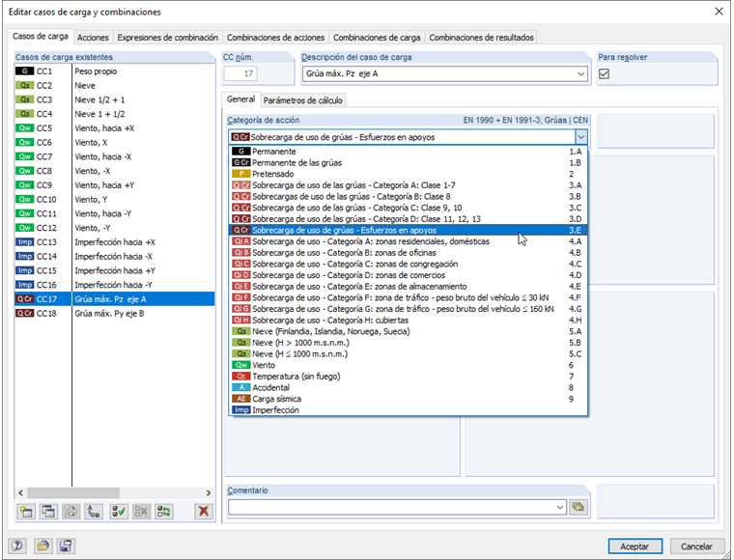
Task: Select Sobrecarga de grúas Categoría A: Clase 1-7
Action: tap(409, 185)
